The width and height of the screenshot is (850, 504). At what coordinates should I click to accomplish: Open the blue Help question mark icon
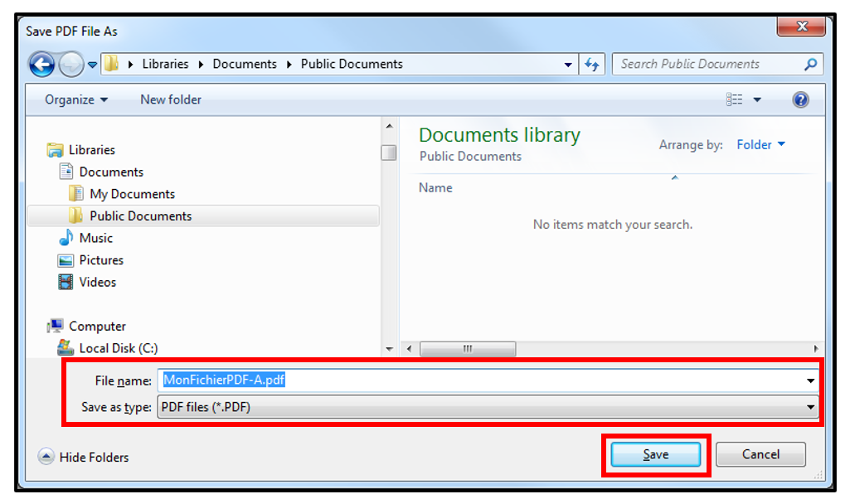click(x=800, y=99)
